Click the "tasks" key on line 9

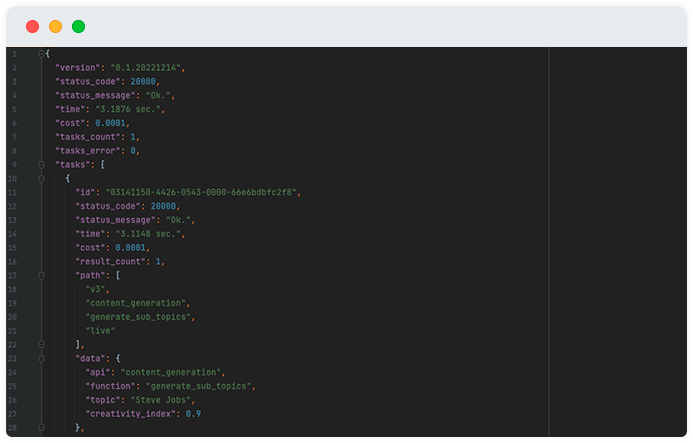pos(73,165)
